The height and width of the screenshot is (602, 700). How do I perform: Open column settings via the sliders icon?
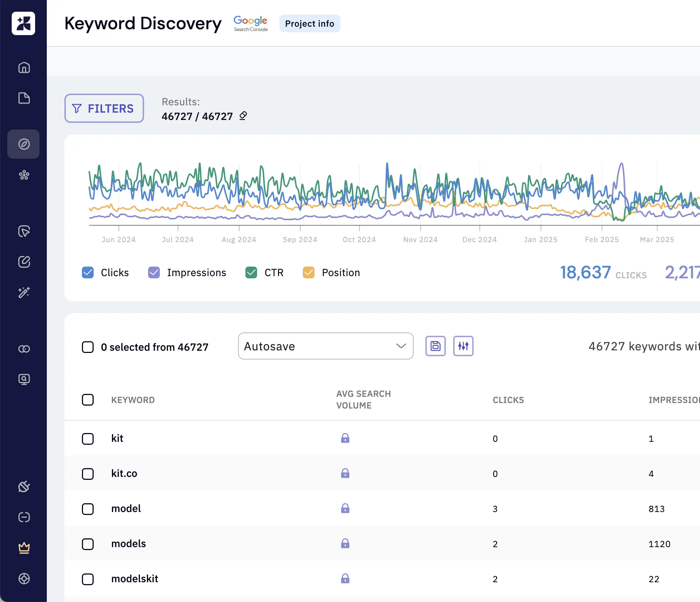click(x=463, y=346)
